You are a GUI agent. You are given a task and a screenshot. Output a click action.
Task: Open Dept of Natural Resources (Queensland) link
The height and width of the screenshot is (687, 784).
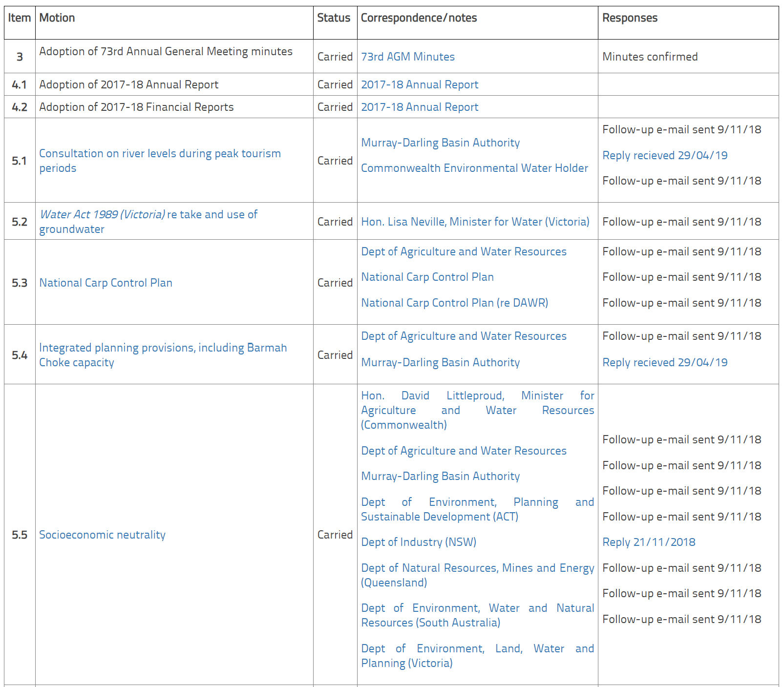tap(477, 575)
